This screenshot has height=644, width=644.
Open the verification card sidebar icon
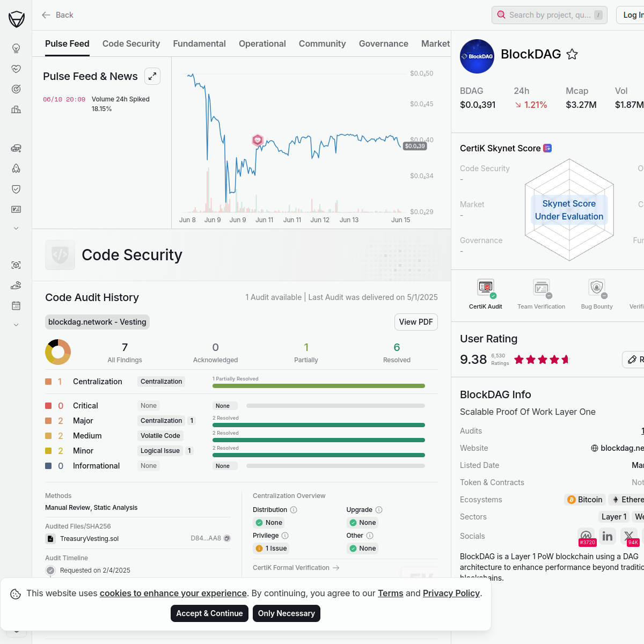click(16, 209)
